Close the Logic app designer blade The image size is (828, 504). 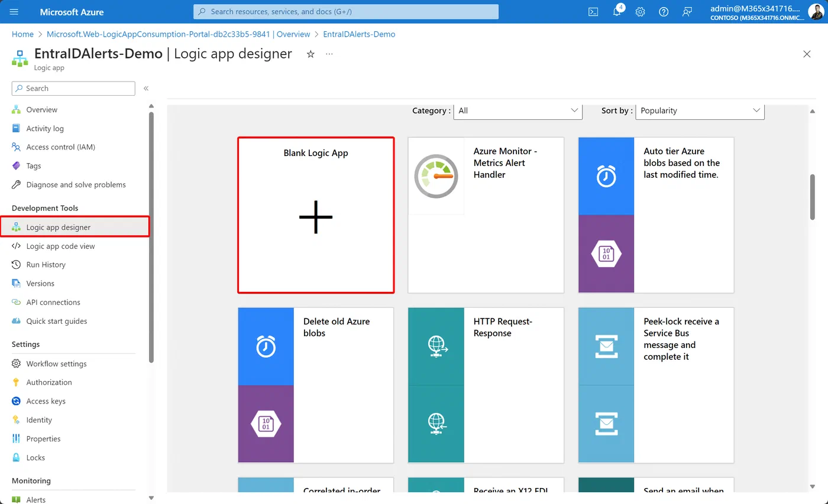pyautogui.click(x=807, y=54)
